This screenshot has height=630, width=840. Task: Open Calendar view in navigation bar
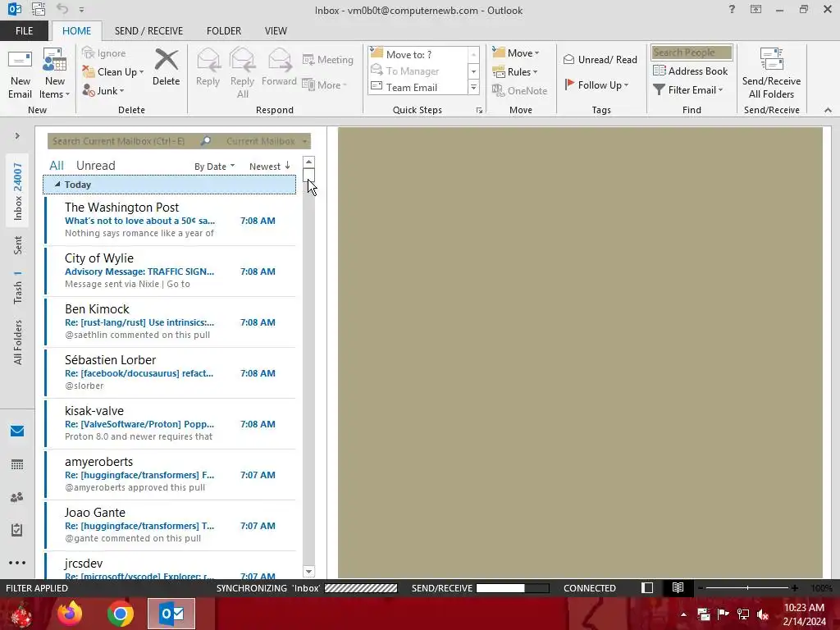coord(17,464)
